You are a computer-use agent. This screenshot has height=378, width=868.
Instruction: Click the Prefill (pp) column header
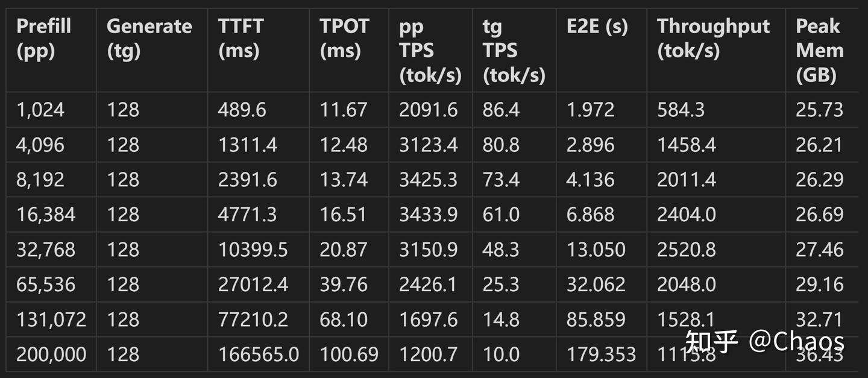coord(44,39)
